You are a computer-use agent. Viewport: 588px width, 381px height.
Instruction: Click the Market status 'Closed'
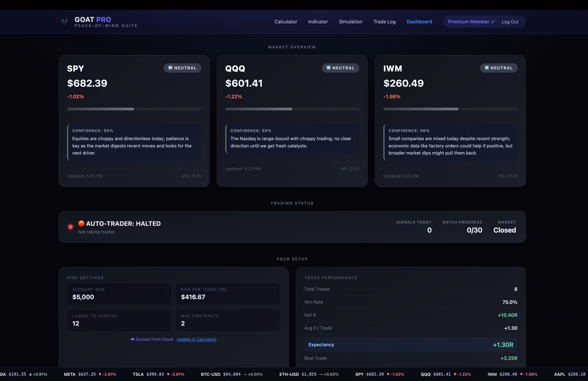504,230
